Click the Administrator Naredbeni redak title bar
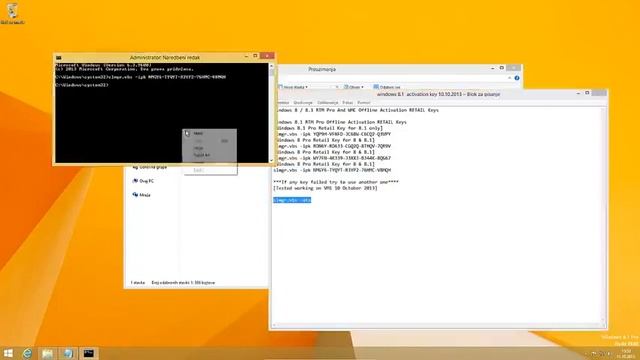 click(165, 58)
